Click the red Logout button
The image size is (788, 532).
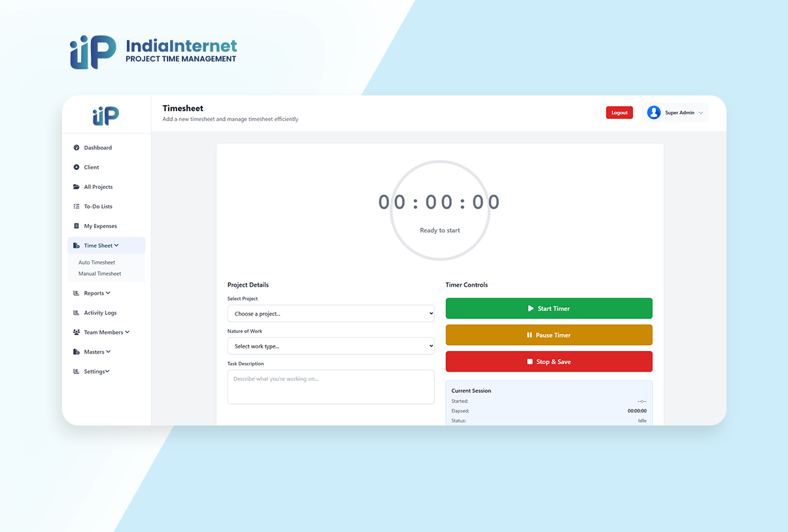click(x=619, y=112)
